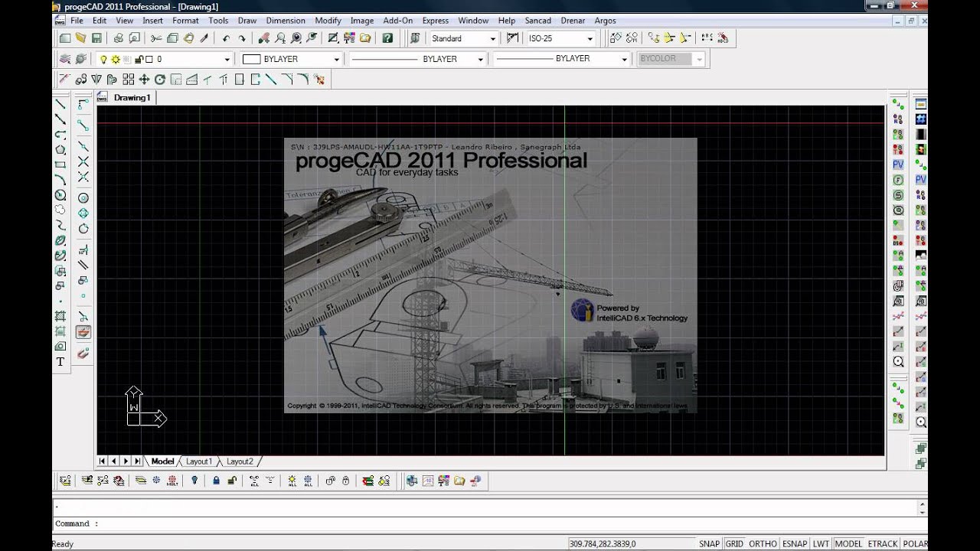Switch to the Layout2 tab

[240, 461]
